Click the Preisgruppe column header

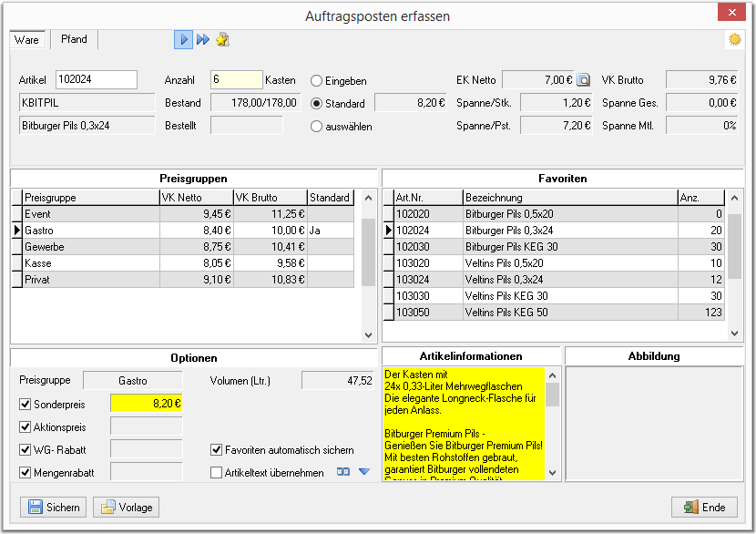coord(91,198)
